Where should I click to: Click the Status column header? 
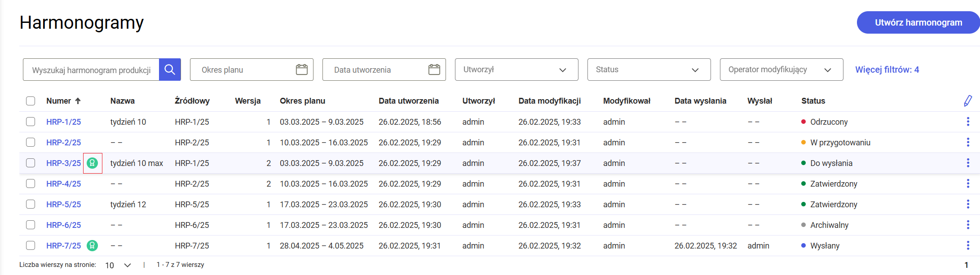pyautogui.click(x=813, y=101)
